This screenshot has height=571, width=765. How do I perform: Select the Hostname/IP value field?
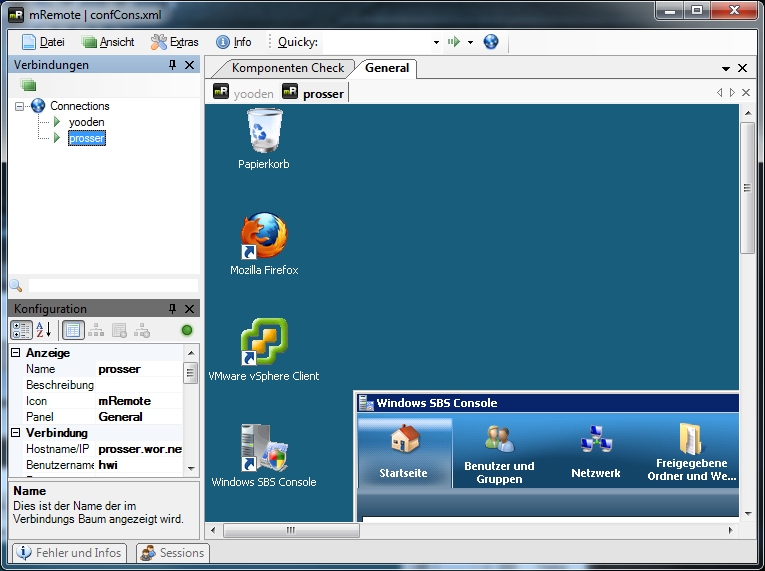(140, 449)
